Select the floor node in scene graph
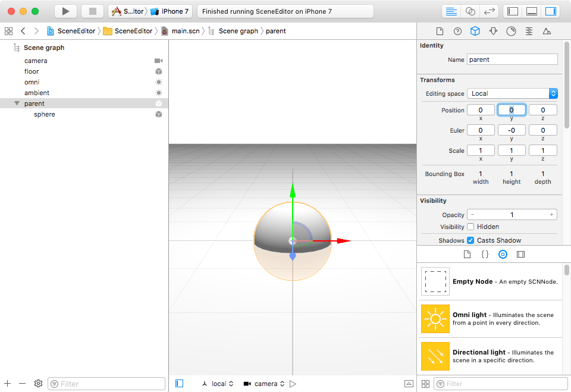571x392 pixels. [84, 71]
